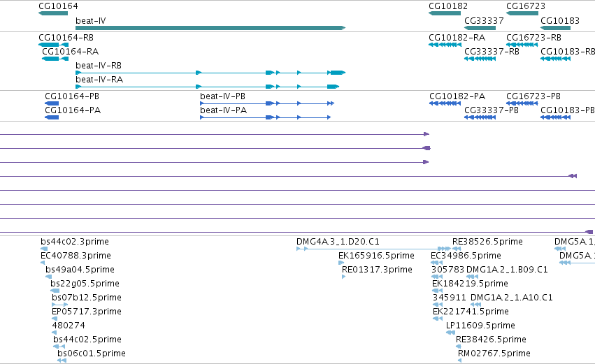Select the DMG1A2_1.A10.C1 feature

(476, 305)
